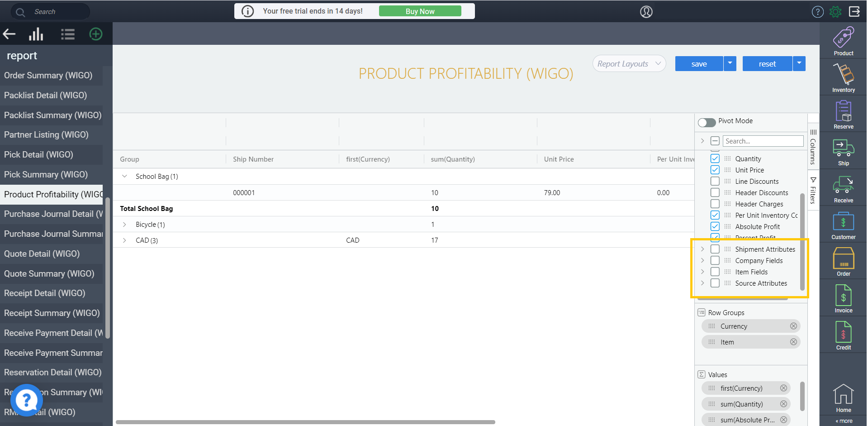Open the Credit module icon
Viewport: 868px width, 426px height.
(843, 336)
